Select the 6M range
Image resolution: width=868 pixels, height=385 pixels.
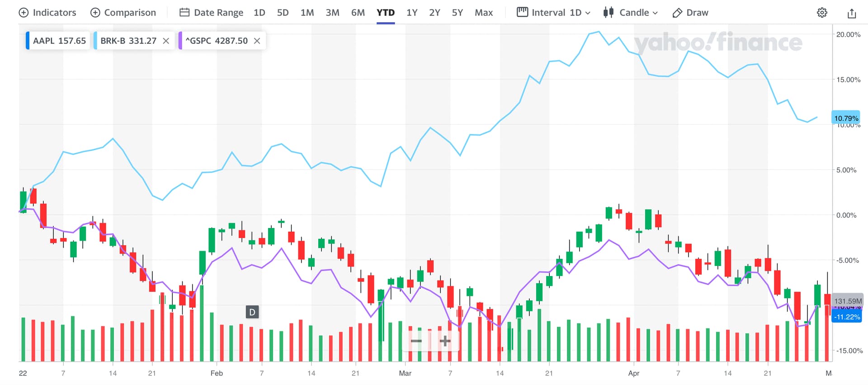point(358,13)
